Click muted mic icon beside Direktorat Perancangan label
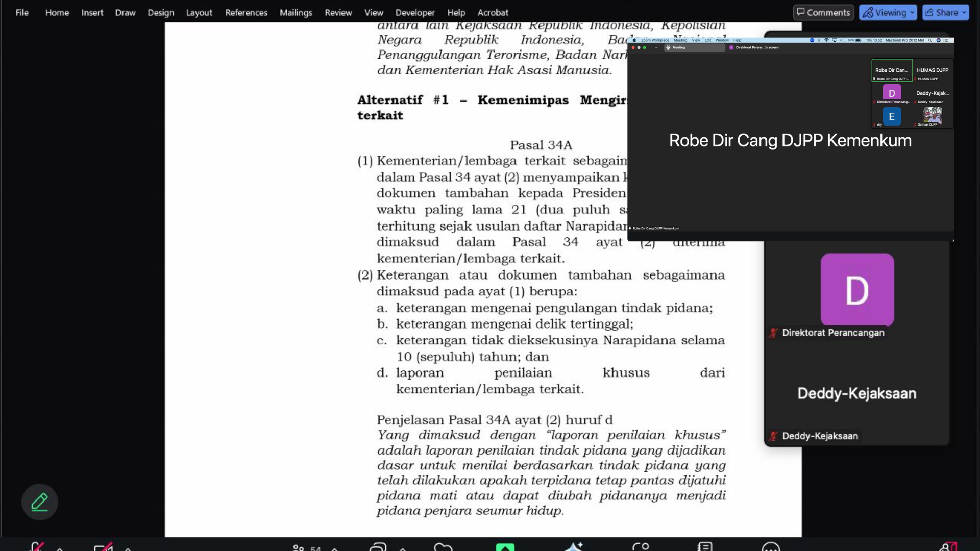 pos(773,333)
